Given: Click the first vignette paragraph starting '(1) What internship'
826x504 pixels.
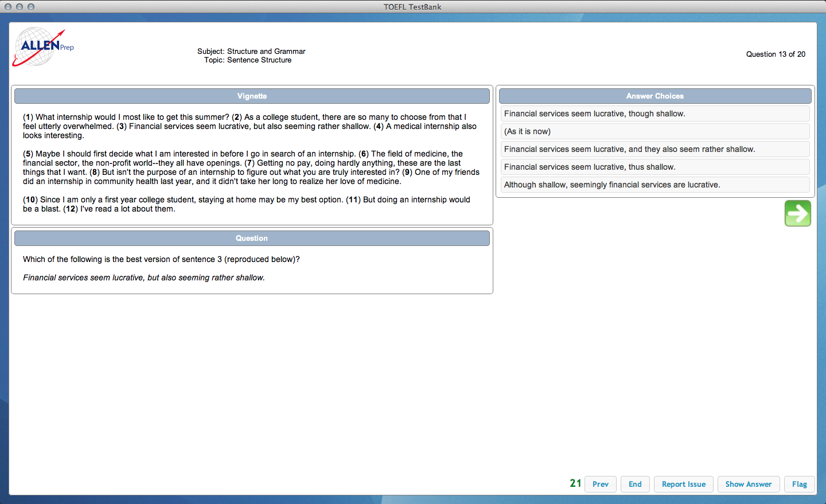Looking at the screenshot, I should 250,126.
